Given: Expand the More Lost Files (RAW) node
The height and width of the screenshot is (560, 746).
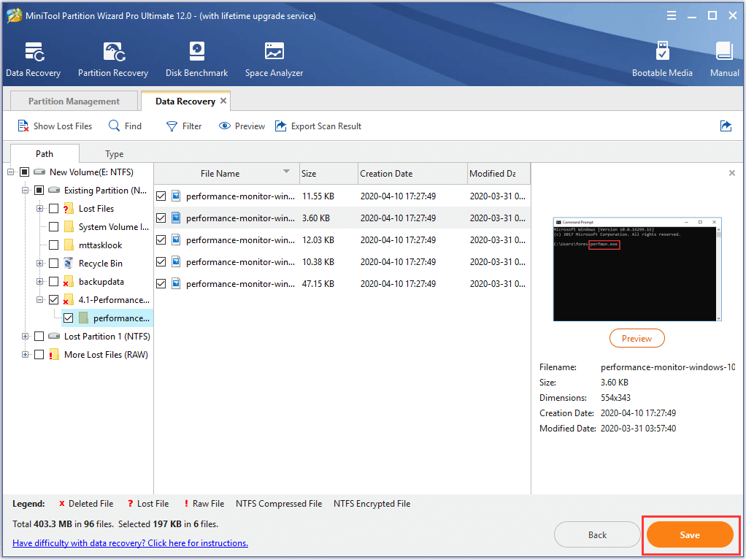Looking at the screenshot, I should [x=26, y=355].
